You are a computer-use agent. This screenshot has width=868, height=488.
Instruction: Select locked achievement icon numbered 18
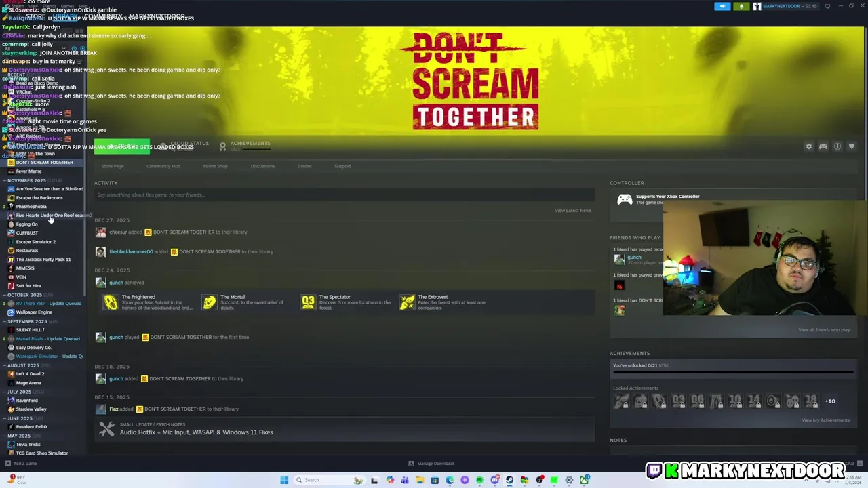tap(811, 401)
